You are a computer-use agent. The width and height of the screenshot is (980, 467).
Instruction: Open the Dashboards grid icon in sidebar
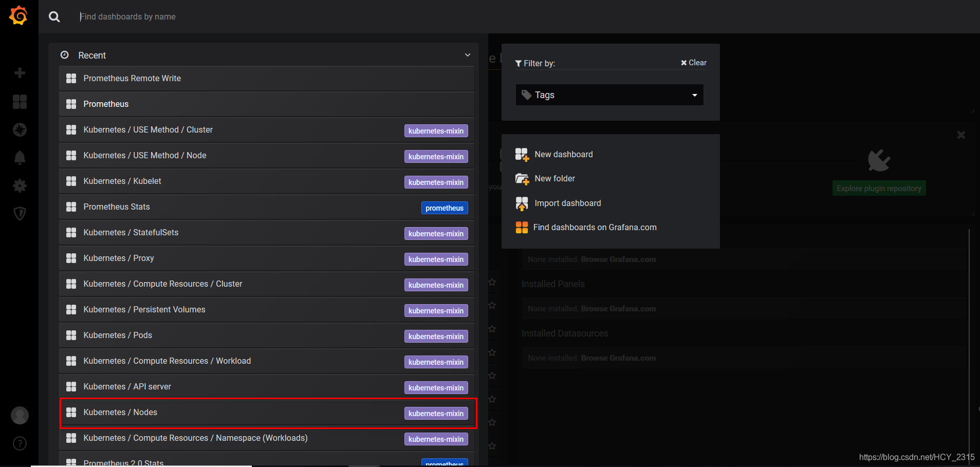pyautogui.click(x=20, y=102)
